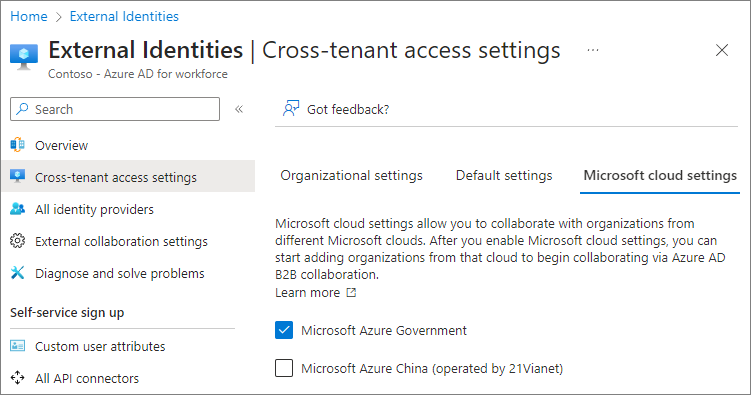
Task: Open External Identities breadcrumb link
Action: point(124,16)
